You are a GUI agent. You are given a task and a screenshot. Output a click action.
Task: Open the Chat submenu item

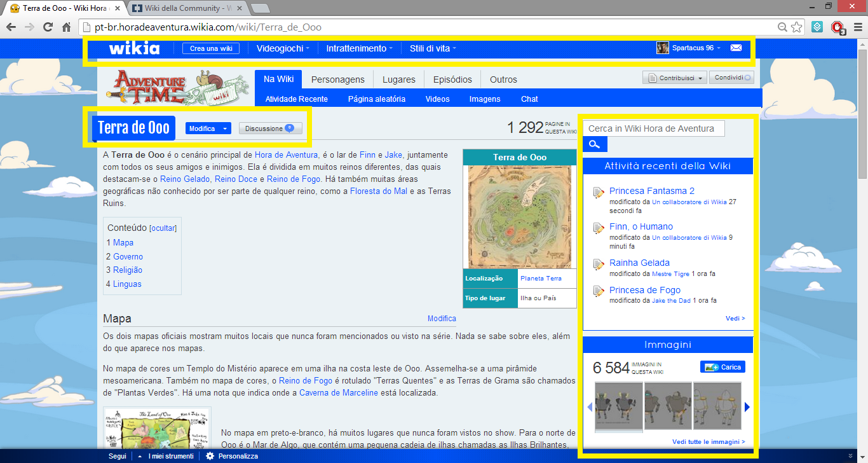529,99
